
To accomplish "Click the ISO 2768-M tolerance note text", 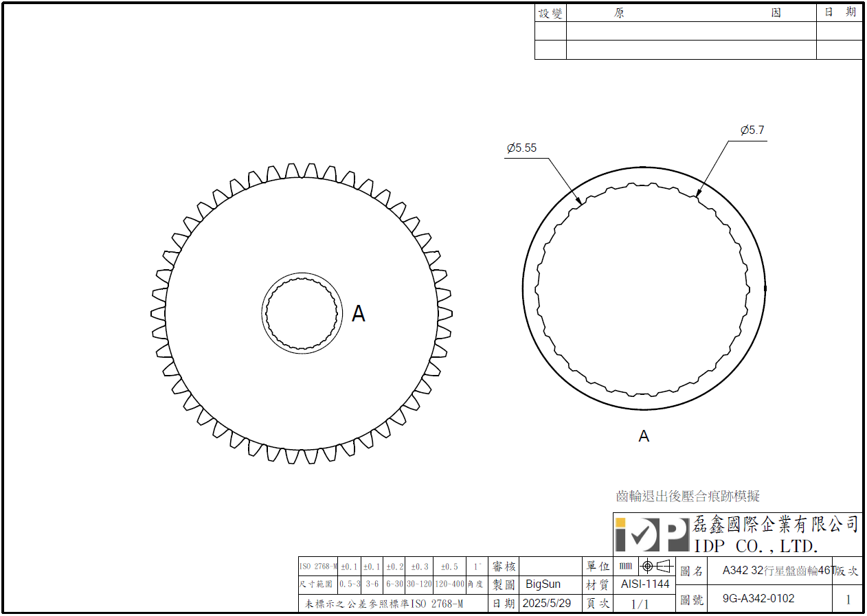I will [384, 604].
